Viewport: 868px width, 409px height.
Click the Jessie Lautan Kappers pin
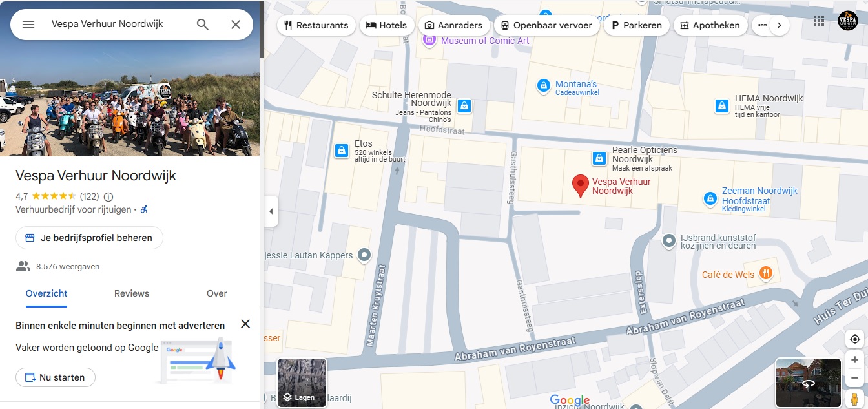[x=365, y=255]
